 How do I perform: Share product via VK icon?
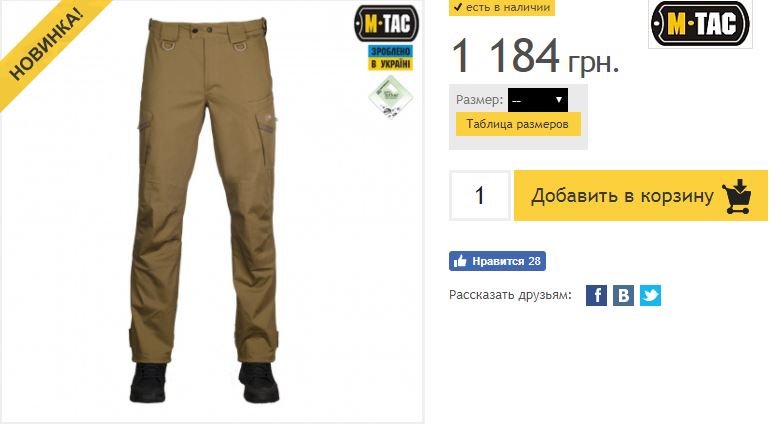coord(623,295)
